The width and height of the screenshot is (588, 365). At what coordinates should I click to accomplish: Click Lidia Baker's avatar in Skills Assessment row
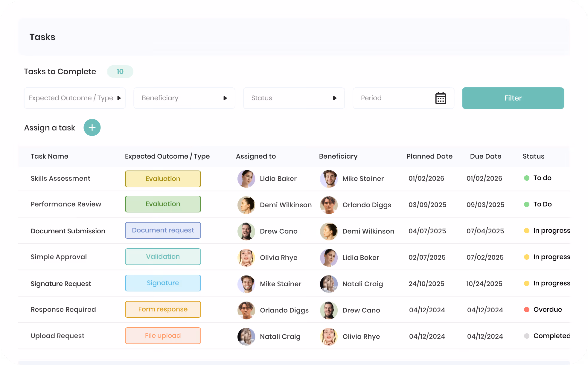246,179
